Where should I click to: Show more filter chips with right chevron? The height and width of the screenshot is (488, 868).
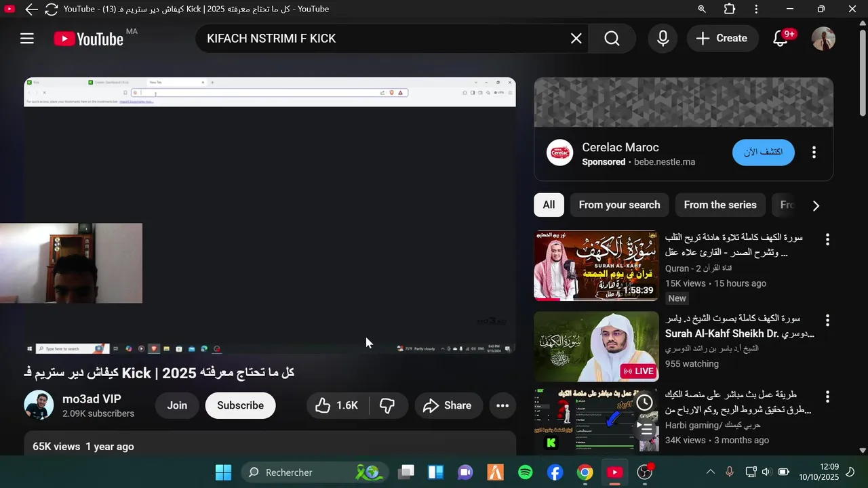click(816, 205)
